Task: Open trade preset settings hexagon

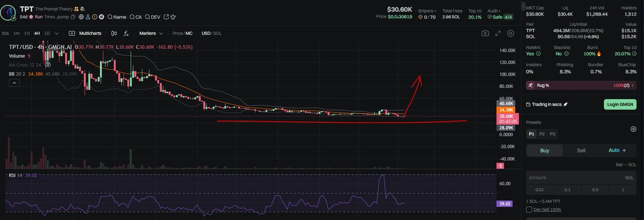Action: click(x=633, y=129)
